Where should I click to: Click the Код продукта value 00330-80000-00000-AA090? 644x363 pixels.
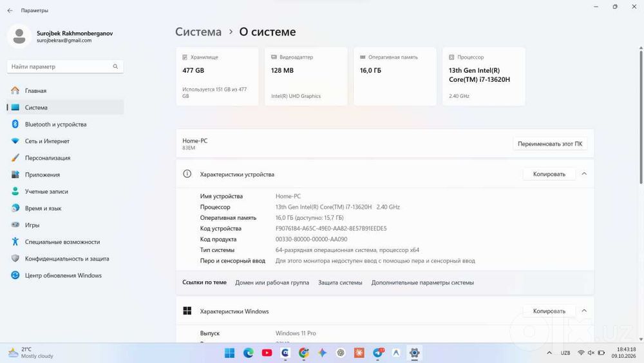[311, 239]
